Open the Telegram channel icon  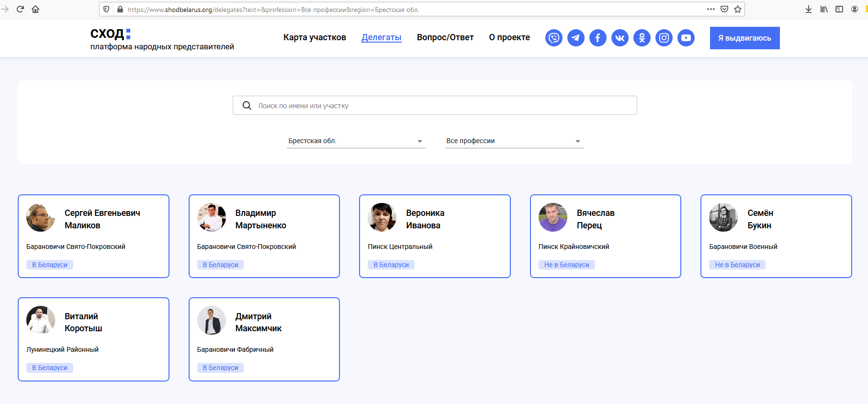pos(575,38)
